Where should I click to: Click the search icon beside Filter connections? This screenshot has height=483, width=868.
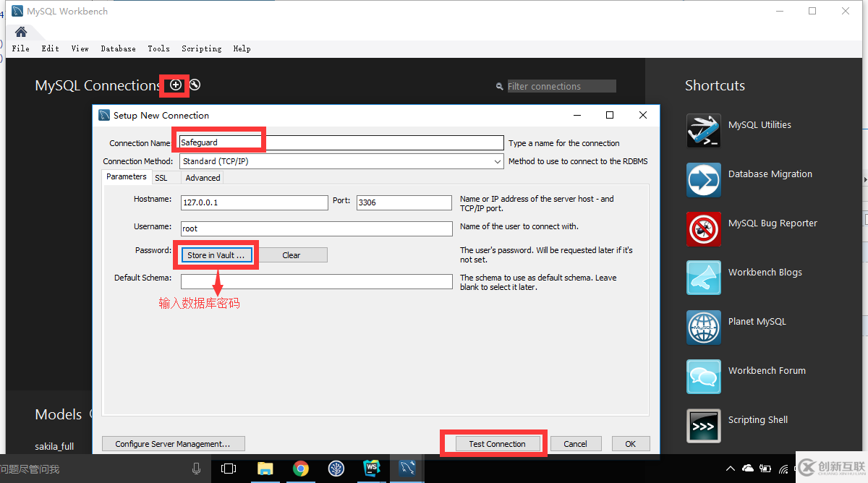[499, 86]
